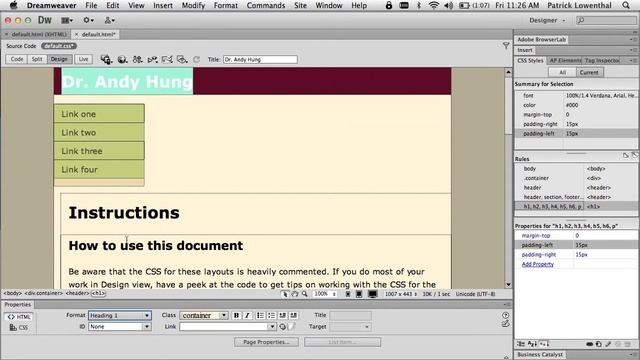
Task: Click the Text indent icon
Action: point(293,315)
